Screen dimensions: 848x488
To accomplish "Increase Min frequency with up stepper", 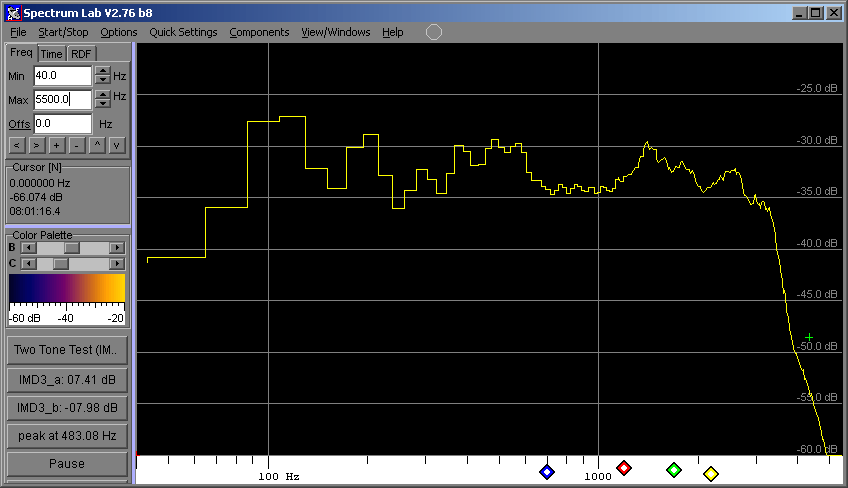I will coord(102,70).
